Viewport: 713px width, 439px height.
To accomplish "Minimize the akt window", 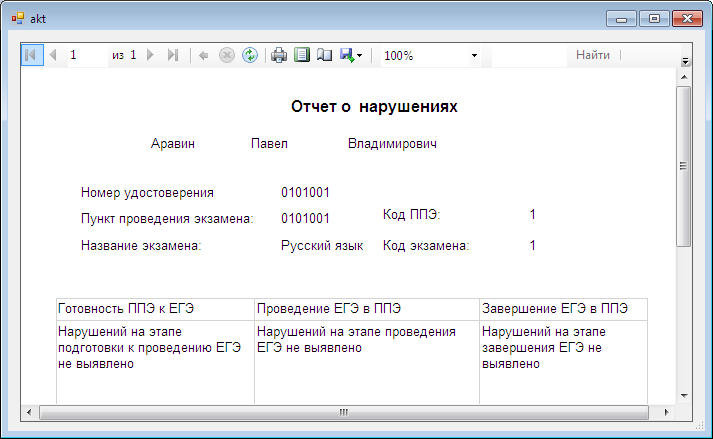I will (x=621, y=19).
